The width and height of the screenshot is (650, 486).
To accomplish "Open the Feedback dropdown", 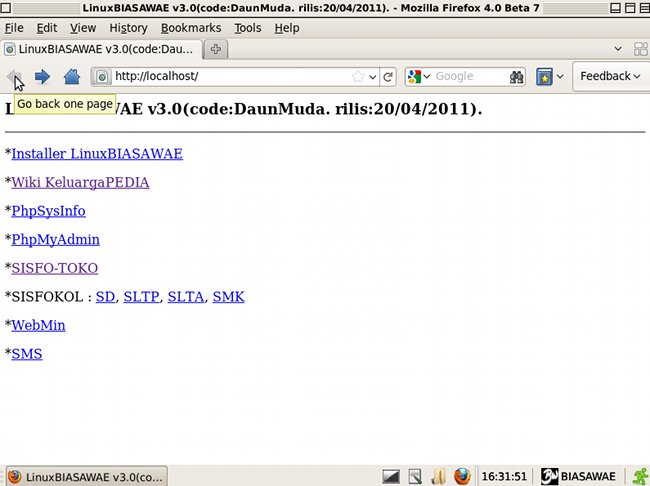I will [610, 76].
